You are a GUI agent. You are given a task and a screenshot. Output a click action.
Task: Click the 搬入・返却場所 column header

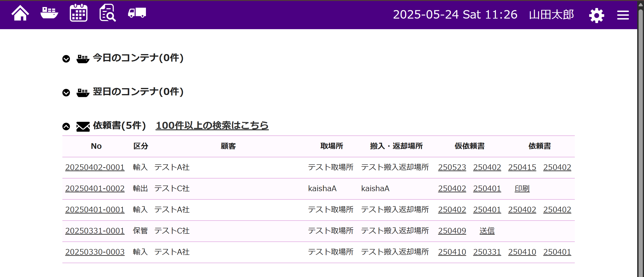pos(396,146)
